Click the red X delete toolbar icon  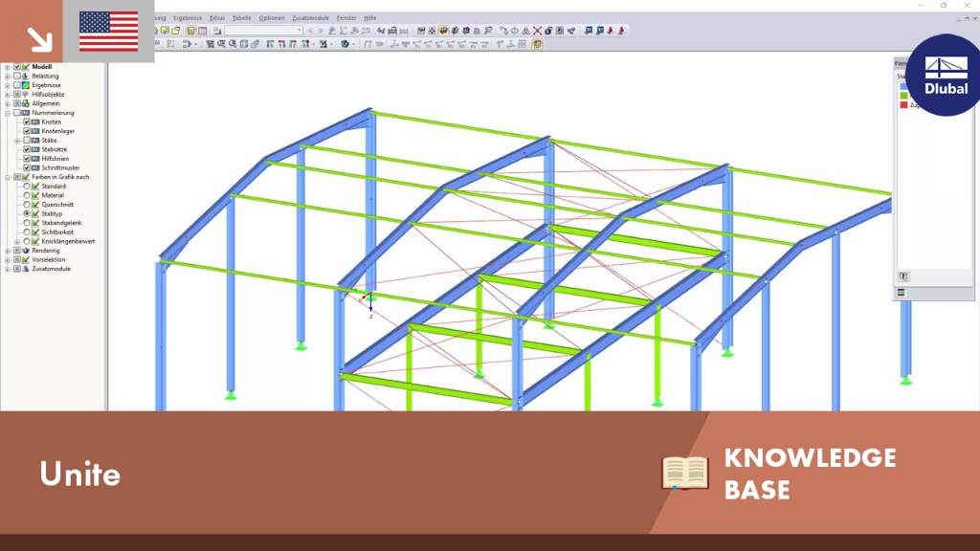(538, 31)
